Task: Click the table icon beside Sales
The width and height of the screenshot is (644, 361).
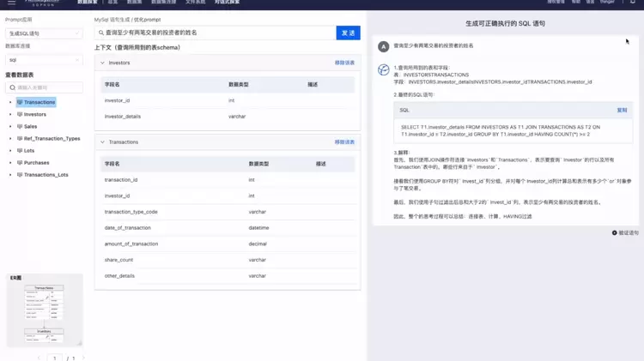Action: pyautogui.click(x=20, y=126)
